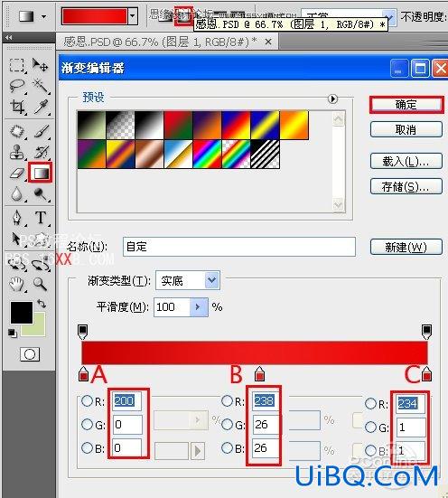The image size is (448, 498).
Task: Open the presets flyout menu arrow
Action: 332,99
